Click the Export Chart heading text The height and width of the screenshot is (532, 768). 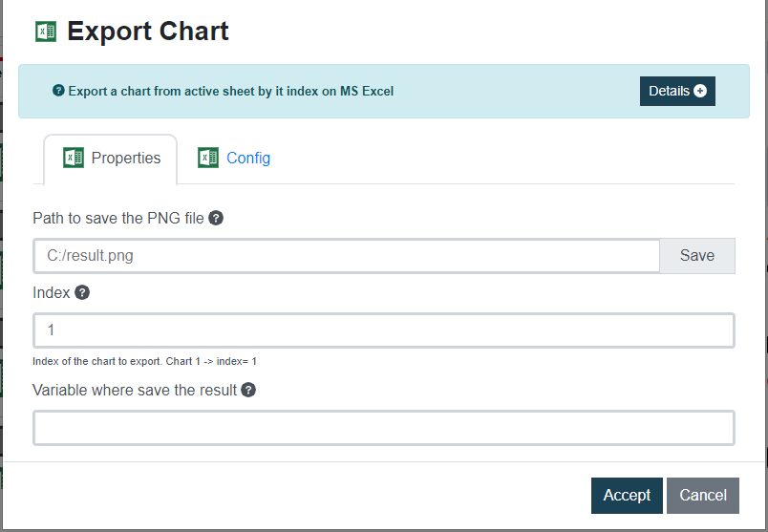coord(148,32)
